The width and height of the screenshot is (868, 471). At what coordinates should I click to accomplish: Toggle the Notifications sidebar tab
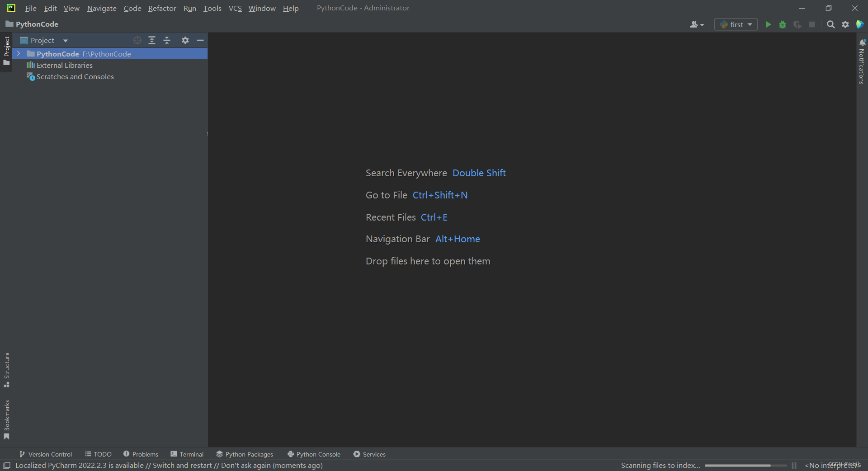[862, 61]
